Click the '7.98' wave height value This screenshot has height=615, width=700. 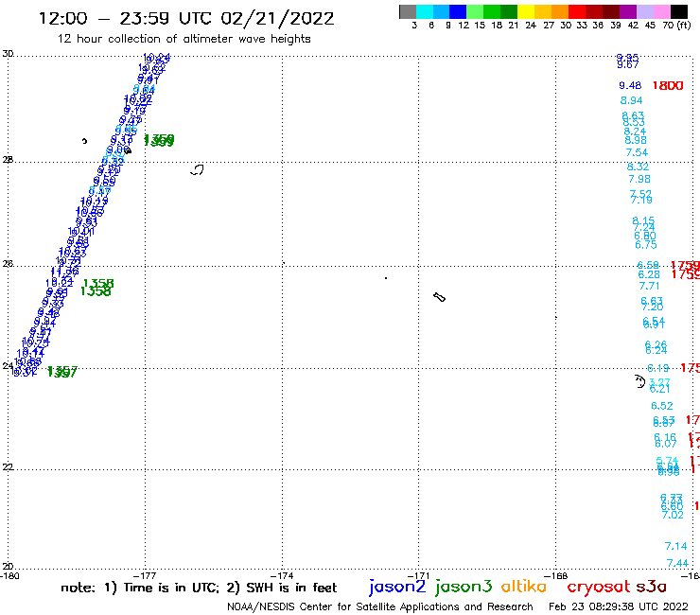639,179
